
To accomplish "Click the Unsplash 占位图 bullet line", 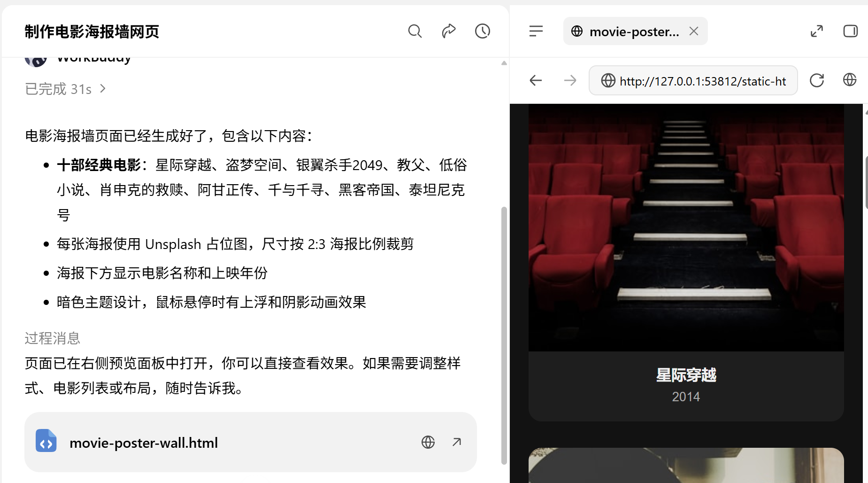I will [235, 244].
